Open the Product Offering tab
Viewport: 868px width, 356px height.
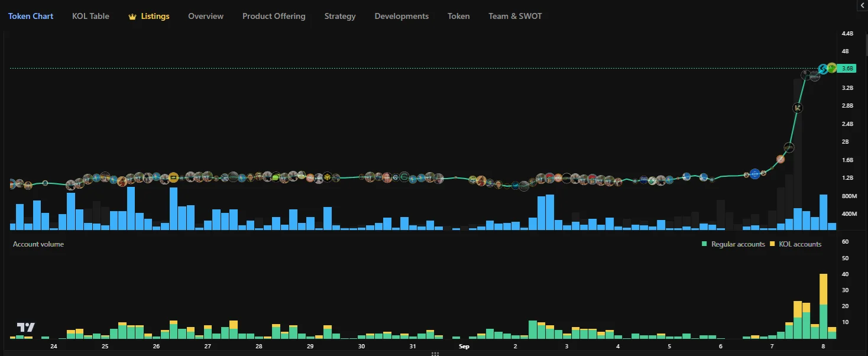(274, 16)
